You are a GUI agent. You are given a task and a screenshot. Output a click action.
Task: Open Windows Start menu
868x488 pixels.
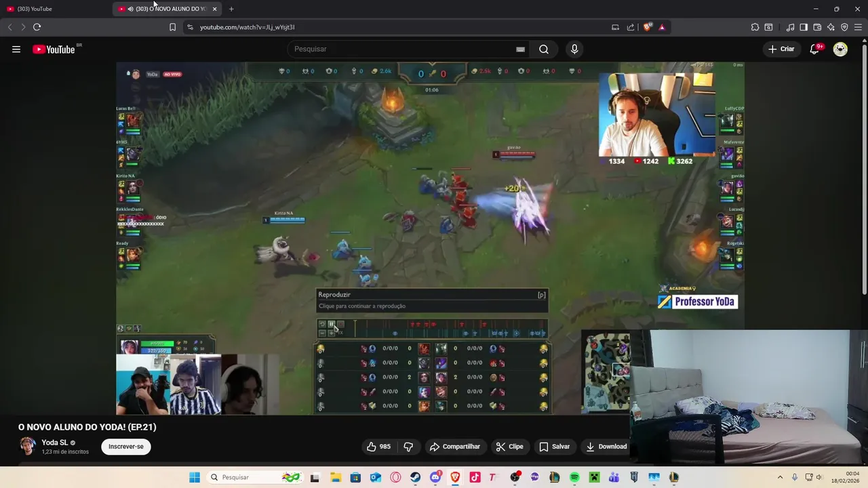coord(195,477)
